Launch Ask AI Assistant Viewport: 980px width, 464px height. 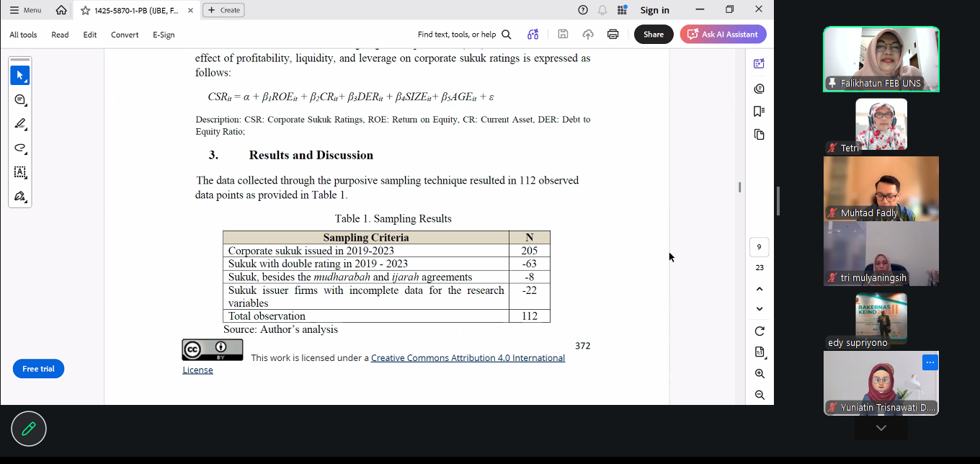click(723, 35)
